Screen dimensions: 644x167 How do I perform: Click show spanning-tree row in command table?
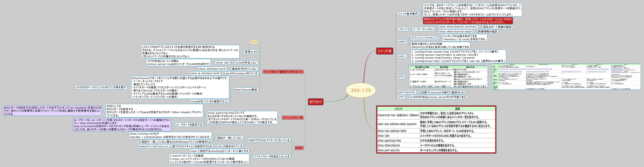[436, 140]
